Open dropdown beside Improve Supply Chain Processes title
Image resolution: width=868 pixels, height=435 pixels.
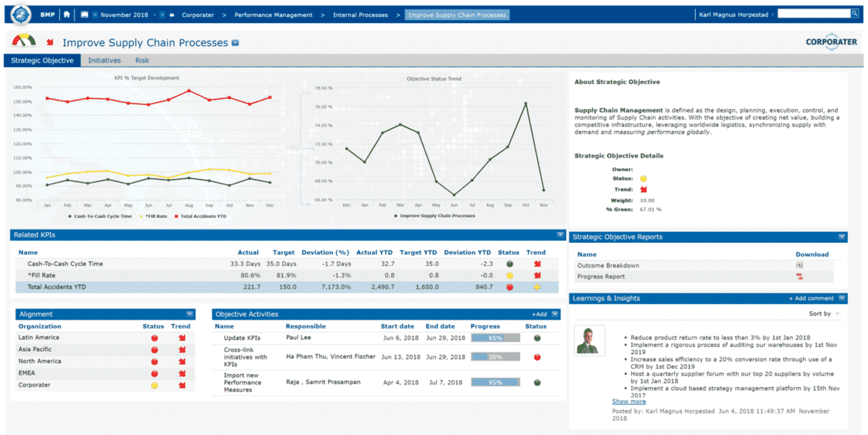(235, 43)
